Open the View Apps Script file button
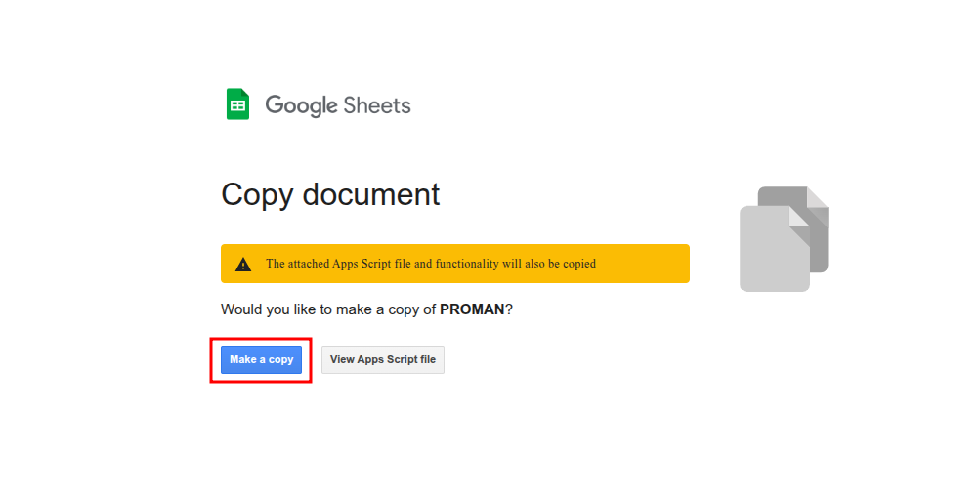The width and height of the screenshot is (980, 494). [x=383, y=359]
